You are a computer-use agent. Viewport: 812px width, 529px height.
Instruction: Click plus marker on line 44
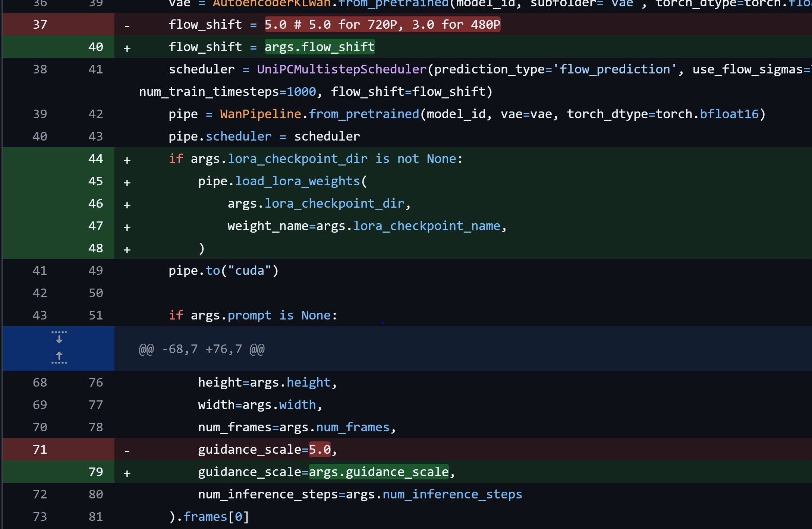(x=127, y=160)
